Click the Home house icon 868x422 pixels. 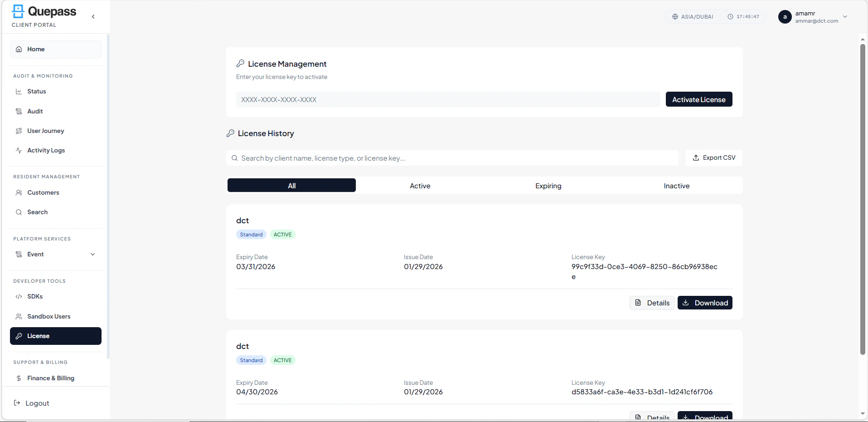[x=19, y=49]
